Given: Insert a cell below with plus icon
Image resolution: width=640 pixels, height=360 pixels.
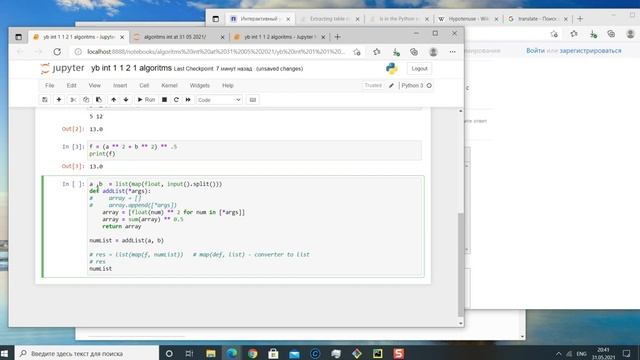Looking at the screenshot, I should pyautogui.click(x=59, y=100).
